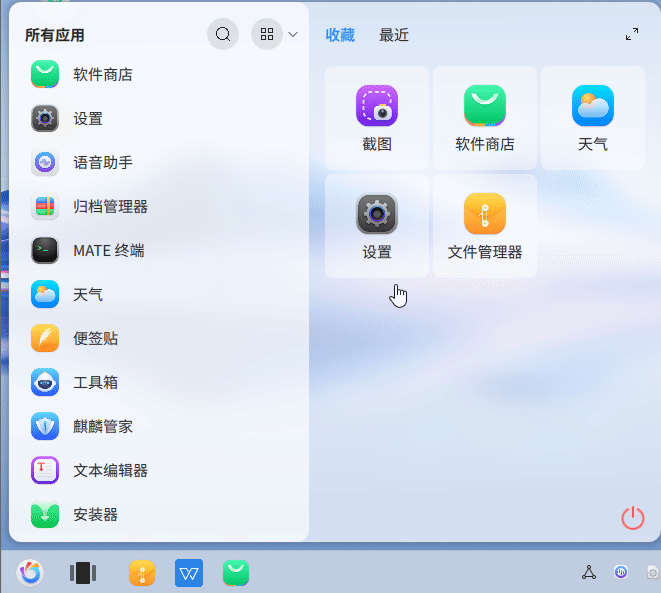
Task: Select the 安装器 text label
Action: pyautogui.click(x=96, y=515)
